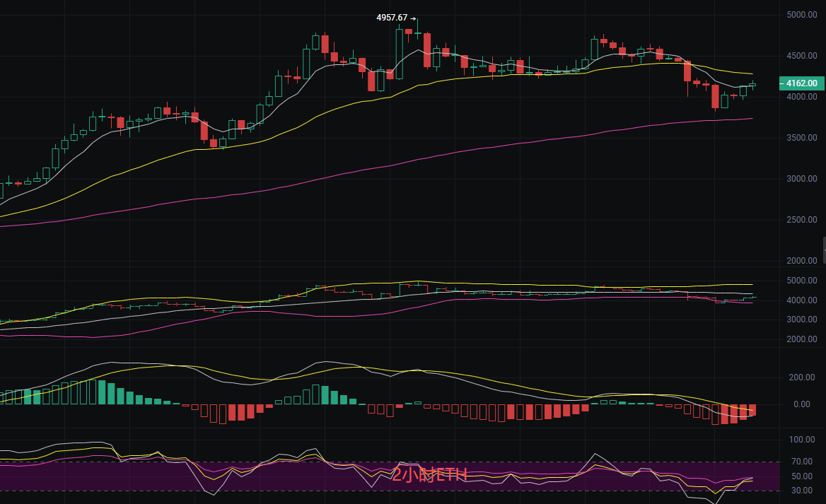The width and height of the screenshot is (826, 504).
Task: Click the 30.00 label on RSI axis
Action: (x=803, y=491)
